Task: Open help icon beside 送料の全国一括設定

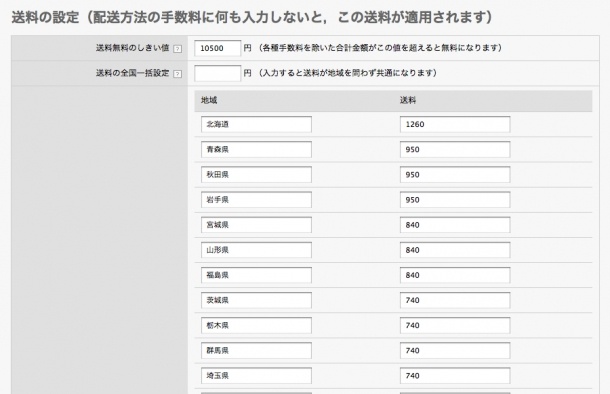Action: click(x=177, y=74)
